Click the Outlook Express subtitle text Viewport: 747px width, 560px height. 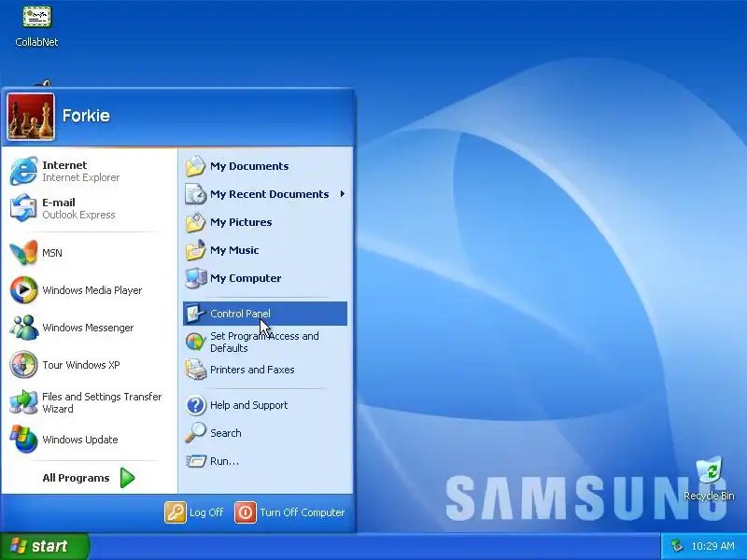(x=78, y=215)
